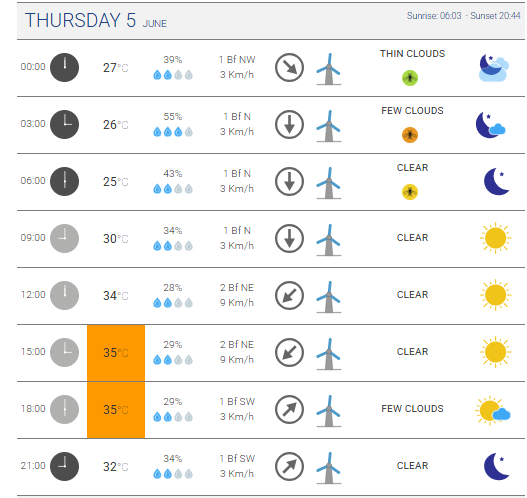Click the yellow mosquito indicator at 06:00
This screenshot has width=527, height=498.
[410, 192]
